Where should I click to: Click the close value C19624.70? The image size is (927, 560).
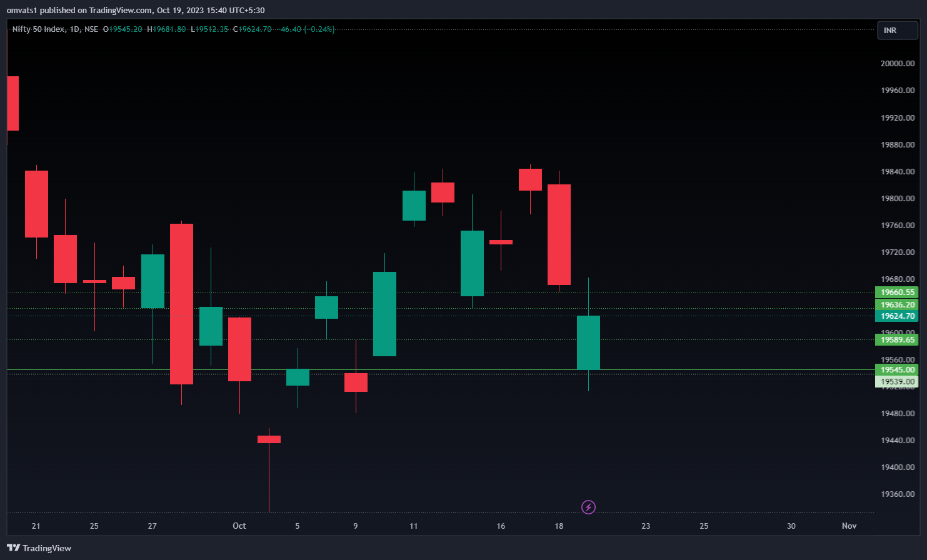(252, 29)
